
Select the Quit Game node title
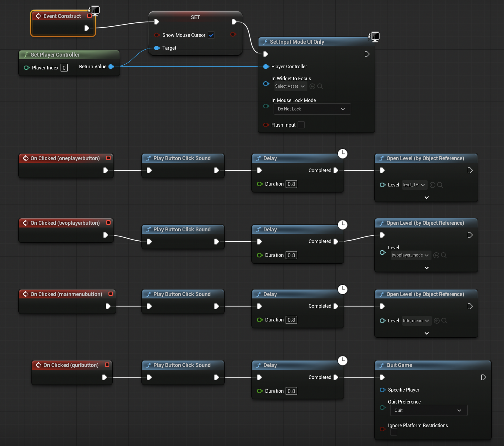[399, 365]
